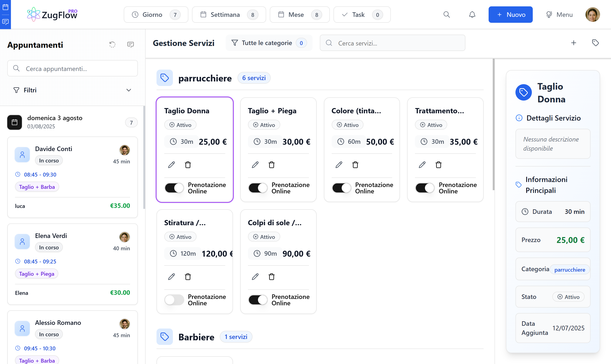Switch to Settimana view

click(x=229, y=15)
